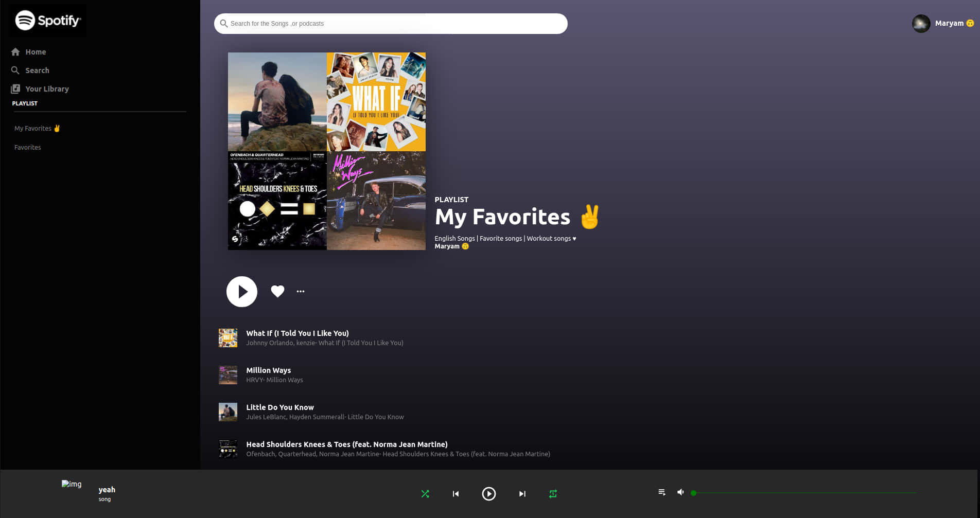Click the Home house icon
This screenshot has width=980, height=518.
point(15,52)
